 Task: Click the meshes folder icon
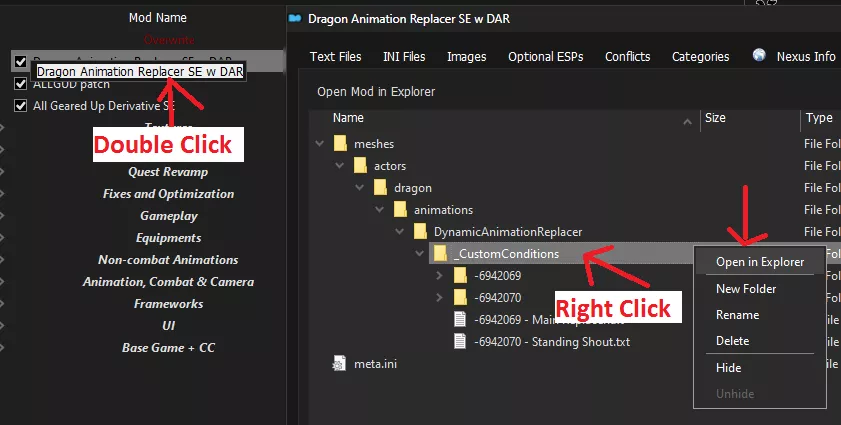pos(340,144)
